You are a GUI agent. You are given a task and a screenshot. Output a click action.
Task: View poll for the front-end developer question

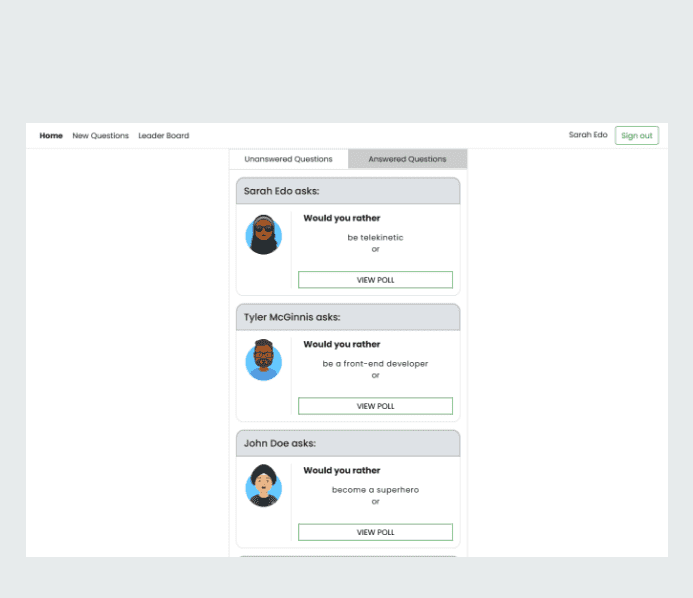click(x=375, y=406)
